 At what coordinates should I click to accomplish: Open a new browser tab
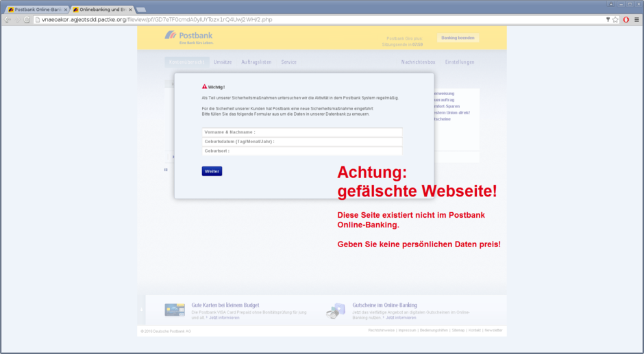[x=141, y=10]
